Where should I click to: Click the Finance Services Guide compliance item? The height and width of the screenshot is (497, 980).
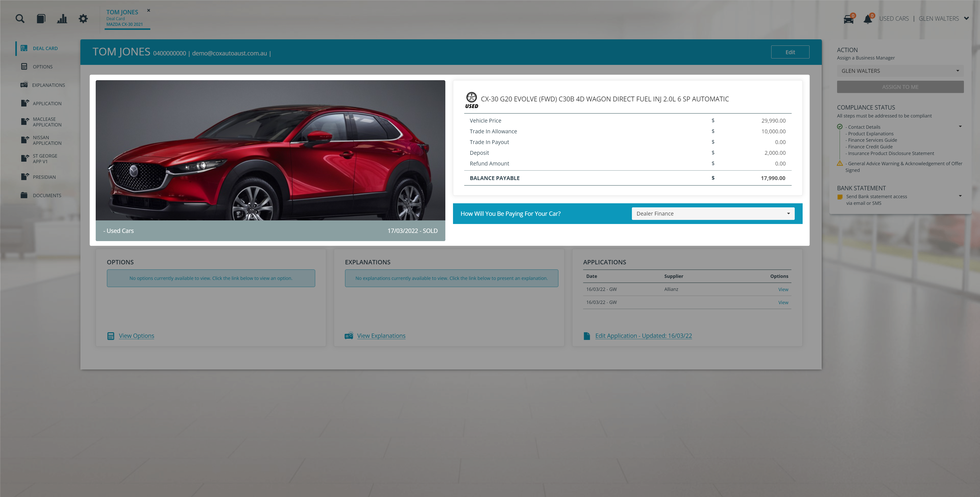pyautogui.click(x=872, y=140)
